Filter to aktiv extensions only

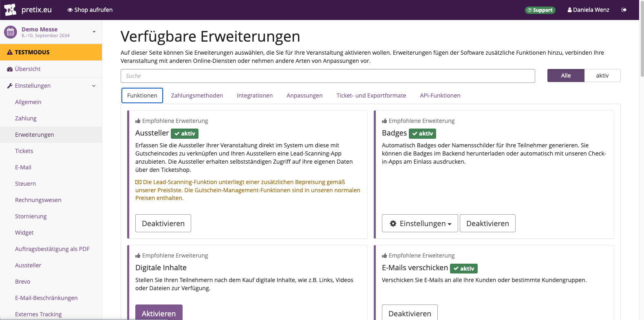[x=602, y=76]
